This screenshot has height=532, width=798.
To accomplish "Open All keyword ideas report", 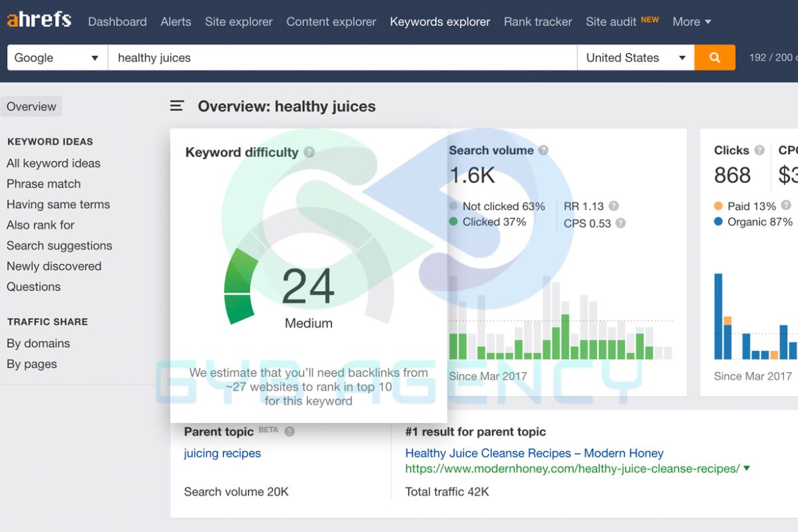I will (53, 163).
